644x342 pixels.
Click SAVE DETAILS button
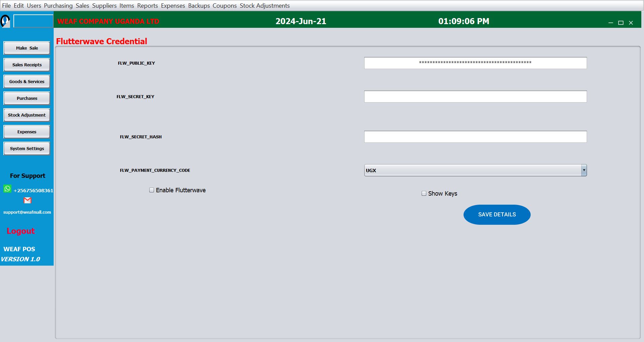point(497,215)
